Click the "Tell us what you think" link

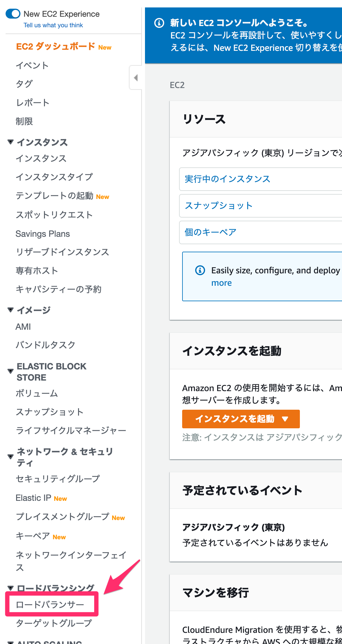click(x=53, y=25)
